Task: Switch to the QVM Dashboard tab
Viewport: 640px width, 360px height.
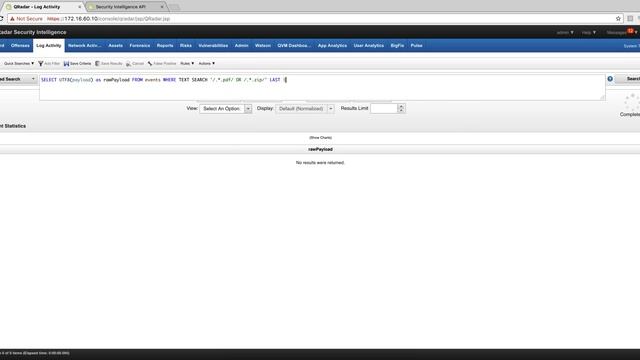Action: [x=294, y=46]
